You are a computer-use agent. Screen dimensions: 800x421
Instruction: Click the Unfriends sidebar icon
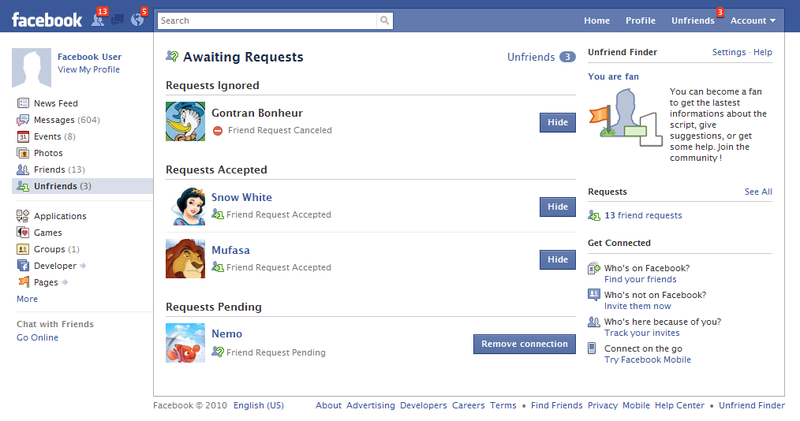[x=23, y=186]
